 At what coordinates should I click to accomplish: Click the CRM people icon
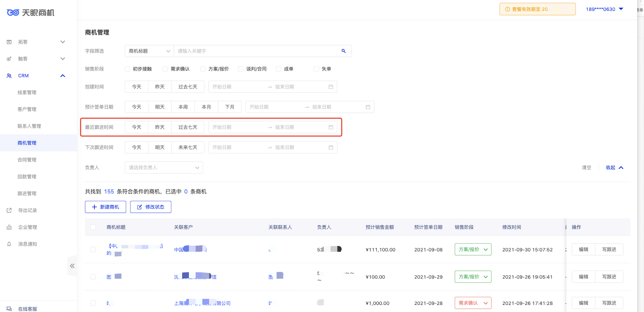point(9,76)
